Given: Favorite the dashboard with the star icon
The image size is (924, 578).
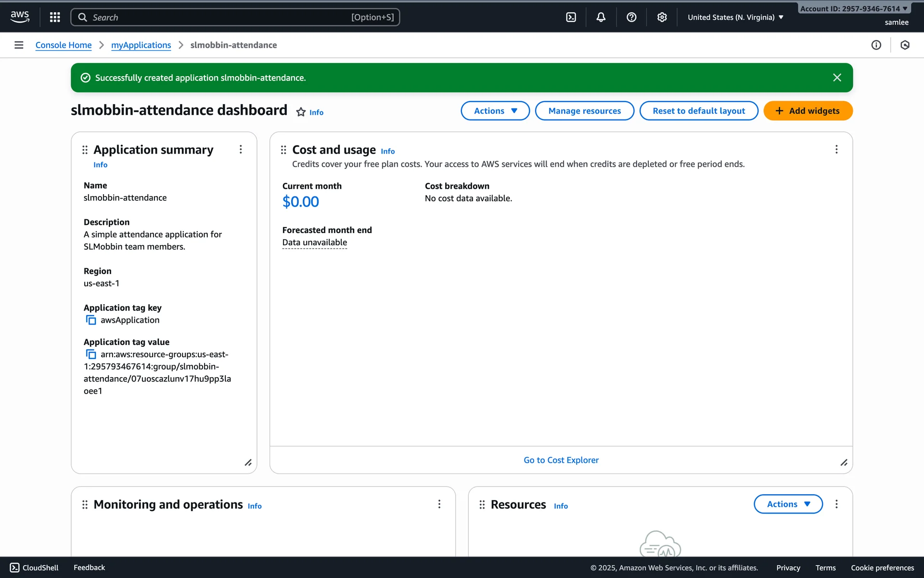Looking at the screenshot, I should pyautogui.click(x=301, y=112).
